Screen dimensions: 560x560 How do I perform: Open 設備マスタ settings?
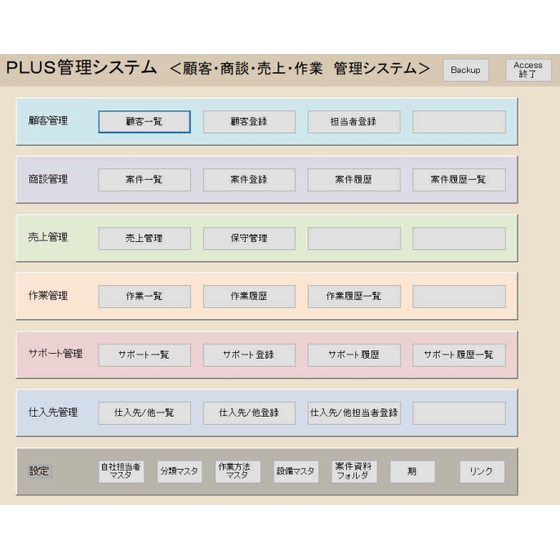pos(296,471)
